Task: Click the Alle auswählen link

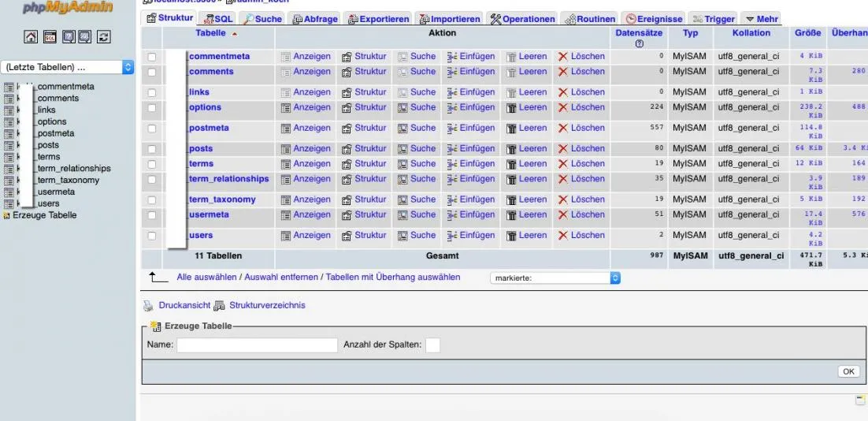Action: point(206,278)
